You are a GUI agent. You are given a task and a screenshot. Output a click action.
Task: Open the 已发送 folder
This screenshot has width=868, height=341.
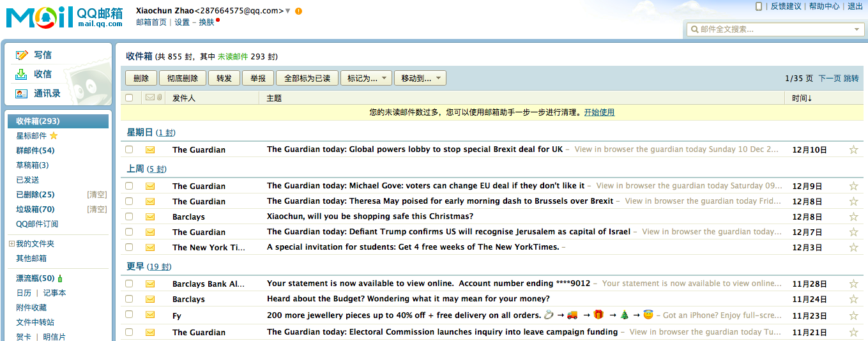pos(27,180)
